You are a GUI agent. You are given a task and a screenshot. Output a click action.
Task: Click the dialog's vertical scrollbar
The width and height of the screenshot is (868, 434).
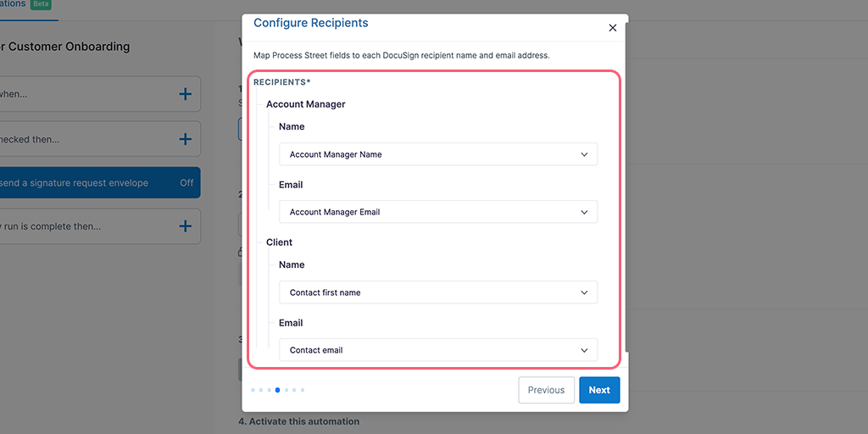tap(626, 188)
